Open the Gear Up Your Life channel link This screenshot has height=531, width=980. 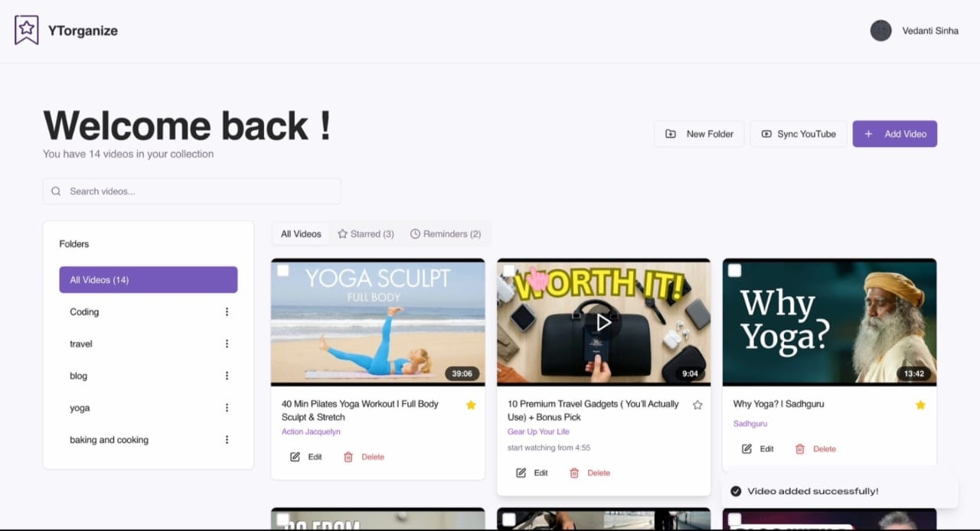pyautogui.click(x=538, y=432)
